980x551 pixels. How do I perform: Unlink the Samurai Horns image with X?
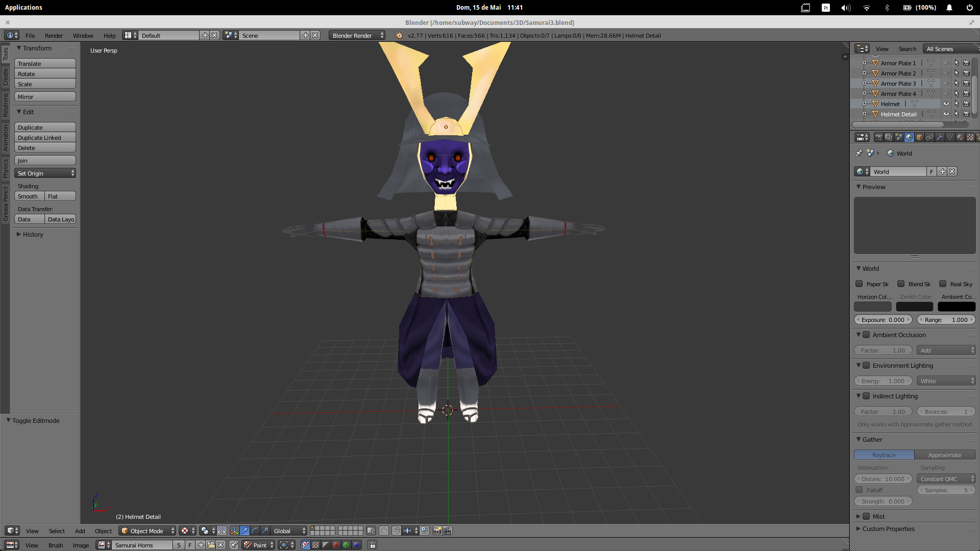(x=221, y=545)
